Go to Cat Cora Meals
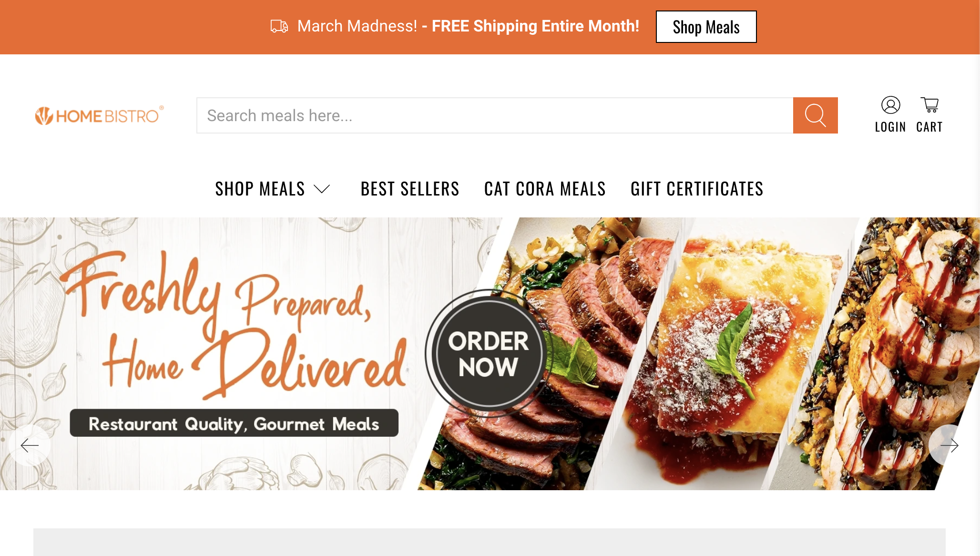The image size is (980, 556). pos(545,189)
